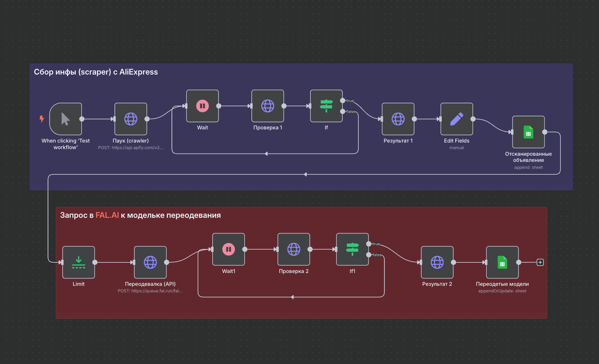Click the If node switch icon
599x364 pixels.
point(326,106)
